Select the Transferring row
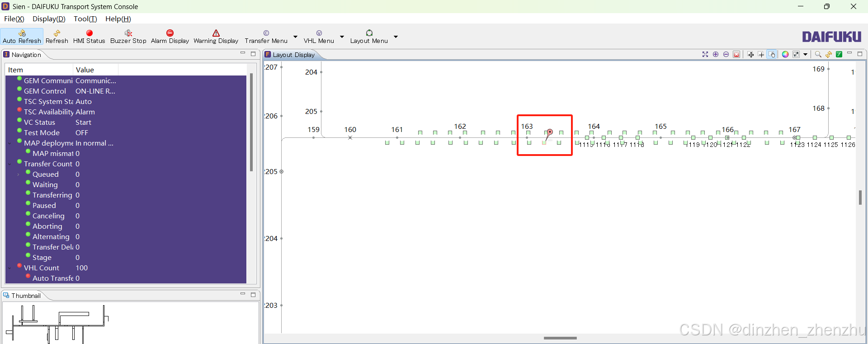This screenshot has width=868, height=344. click(x=126, y=195)
